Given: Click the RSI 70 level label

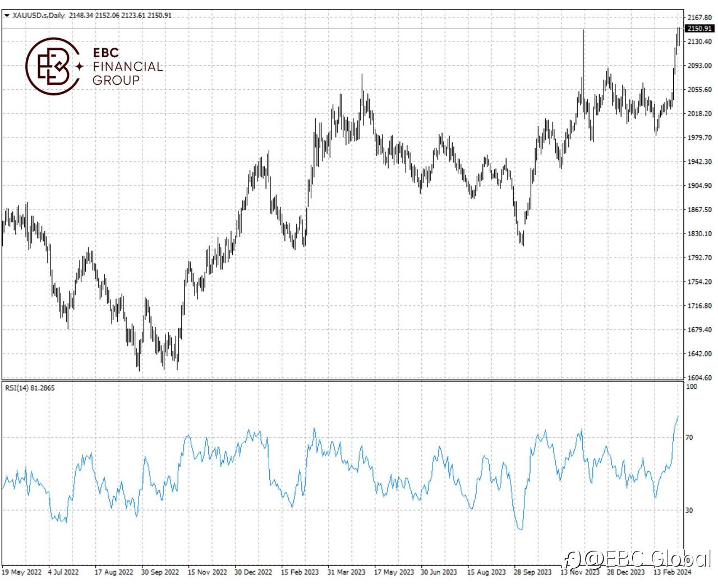Looking at the screenshot, I should (689, 438).
